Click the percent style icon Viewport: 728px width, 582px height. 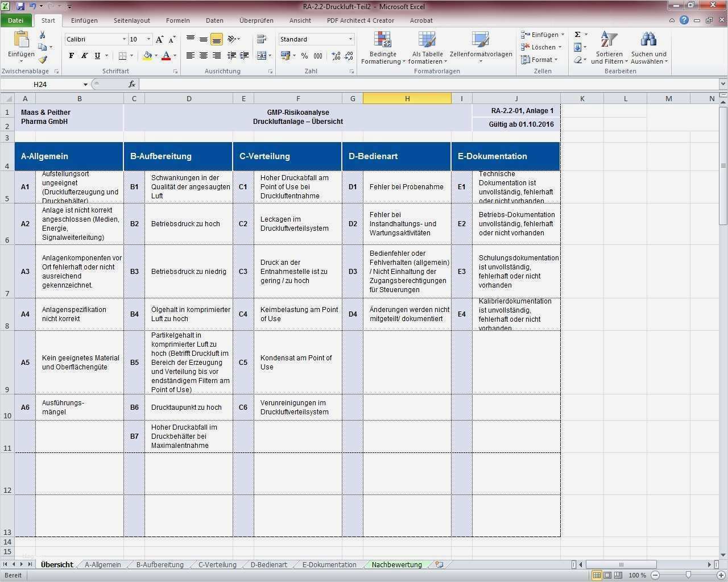click(305, 56)
